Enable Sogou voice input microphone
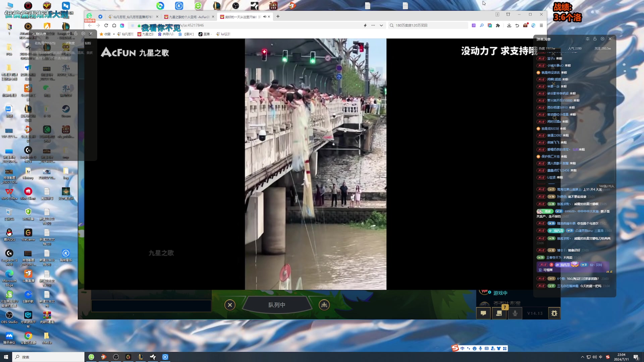Screen dimensions: 644x362 (481, 349)
